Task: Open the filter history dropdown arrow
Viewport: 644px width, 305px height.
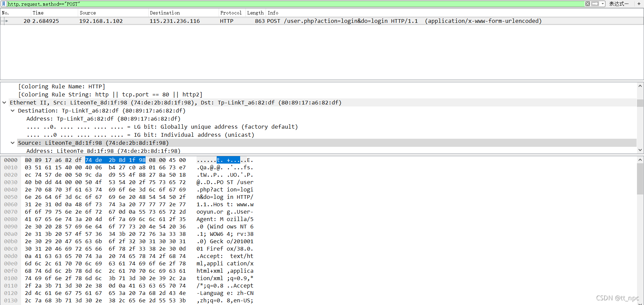Action: 603,4
